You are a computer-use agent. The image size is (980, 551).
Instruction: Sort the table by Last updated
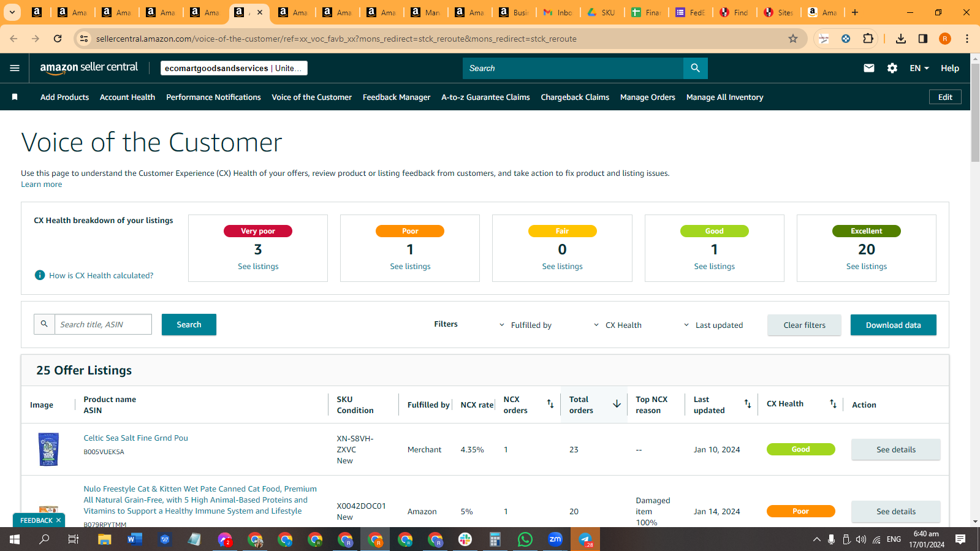click(748, 404)
